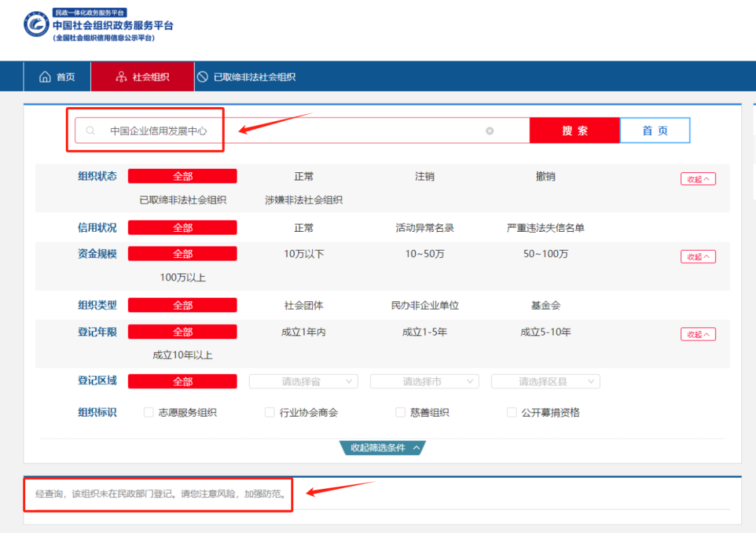Collapse the 资金规模 row with 收起
The height and width of the screenshot is (533, 756).
click(698, 256)
